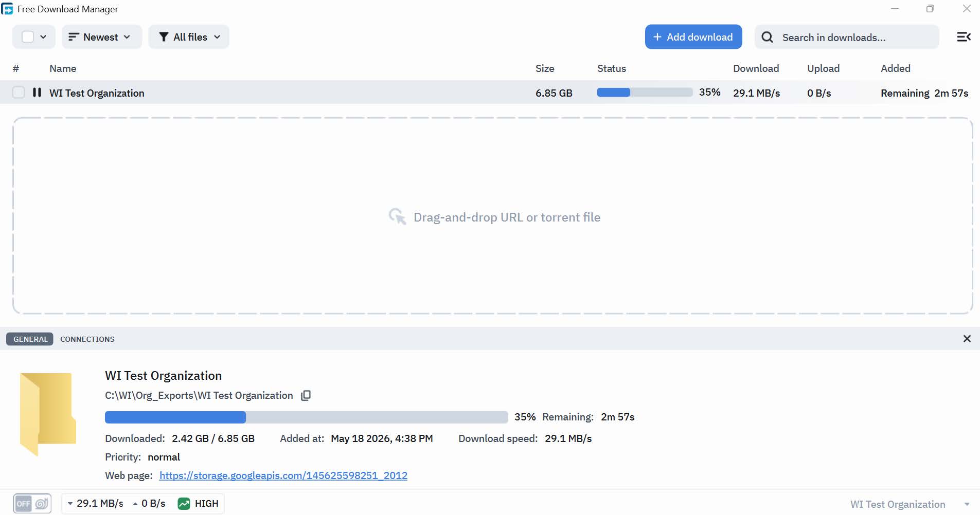Open the storage.googleapis.com web page link
Screen dimensions: 980x515
tap(283, 475)
